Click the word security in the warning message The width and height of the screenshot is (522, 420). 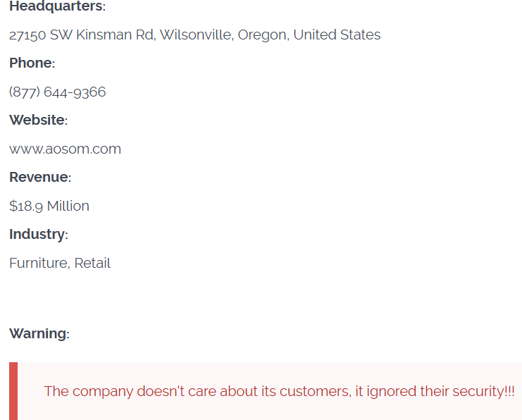(477, 391)
